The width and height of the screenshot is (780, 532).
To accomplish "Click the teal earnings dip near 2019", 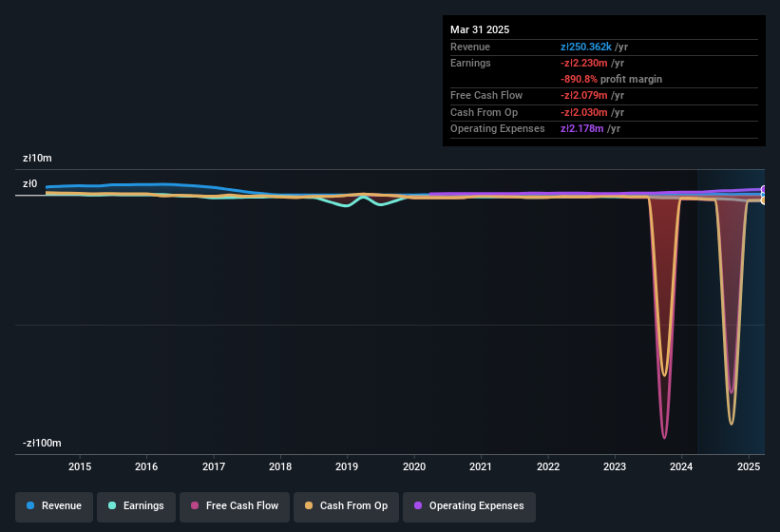I will click(x=345, y=205).
